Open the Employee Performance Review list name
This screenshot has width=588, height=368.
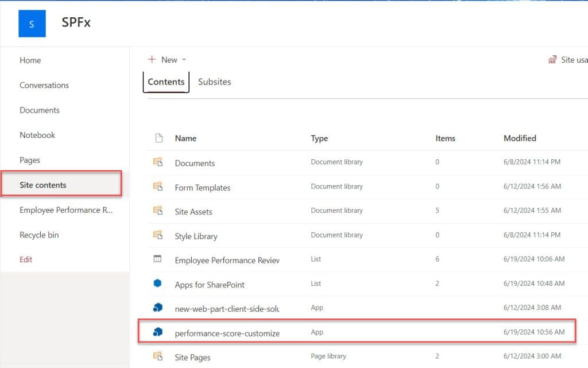pos(227,260)
